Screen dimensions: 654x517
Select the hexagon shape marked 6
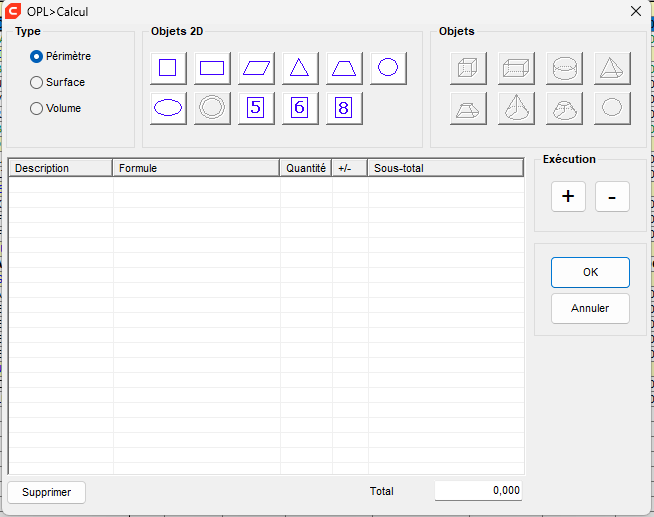pos(300,108)
